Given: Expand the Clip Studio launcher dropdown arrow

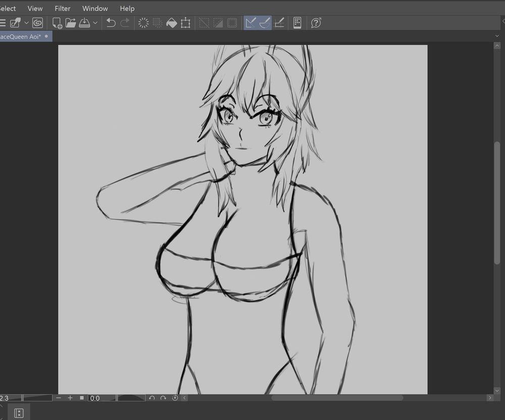Looking at the screenshot, I should 26,23.
